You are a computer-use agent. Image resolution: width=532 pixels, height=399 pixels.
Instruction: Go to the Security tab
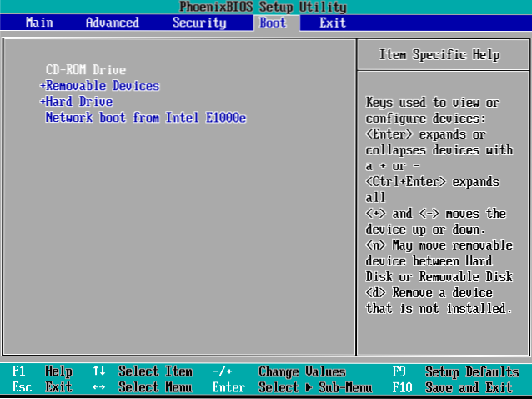199,23
